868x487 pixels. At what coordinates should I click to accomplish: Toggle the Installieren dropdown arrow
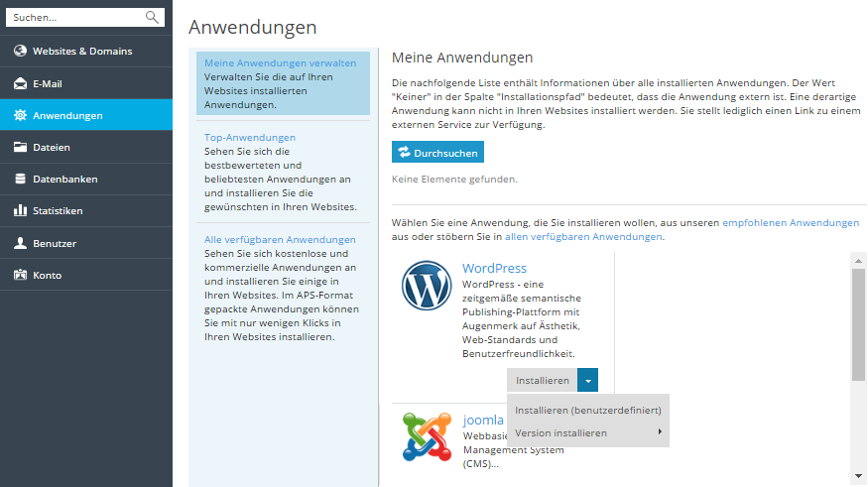588,381
